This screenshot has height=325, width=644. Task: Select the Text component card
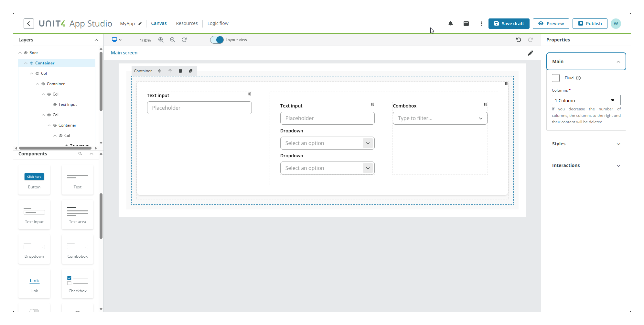[78, 180]
